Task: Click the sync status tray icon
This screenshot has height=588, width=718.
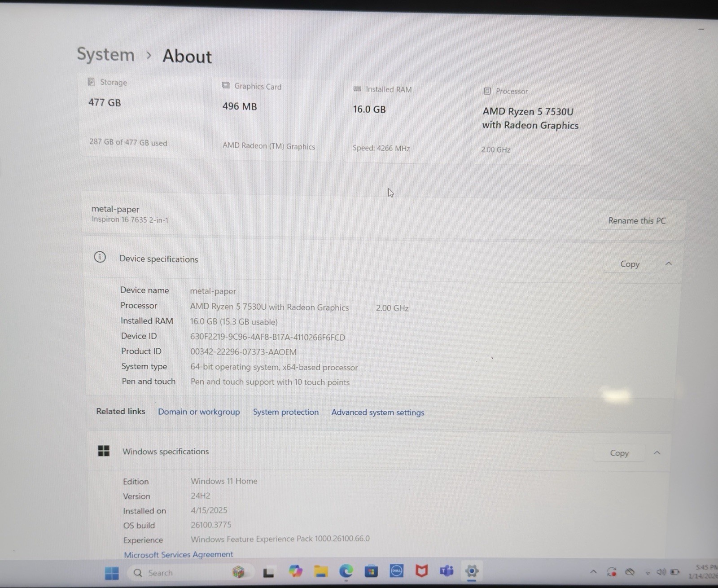Action: click(x=612, y=572)
